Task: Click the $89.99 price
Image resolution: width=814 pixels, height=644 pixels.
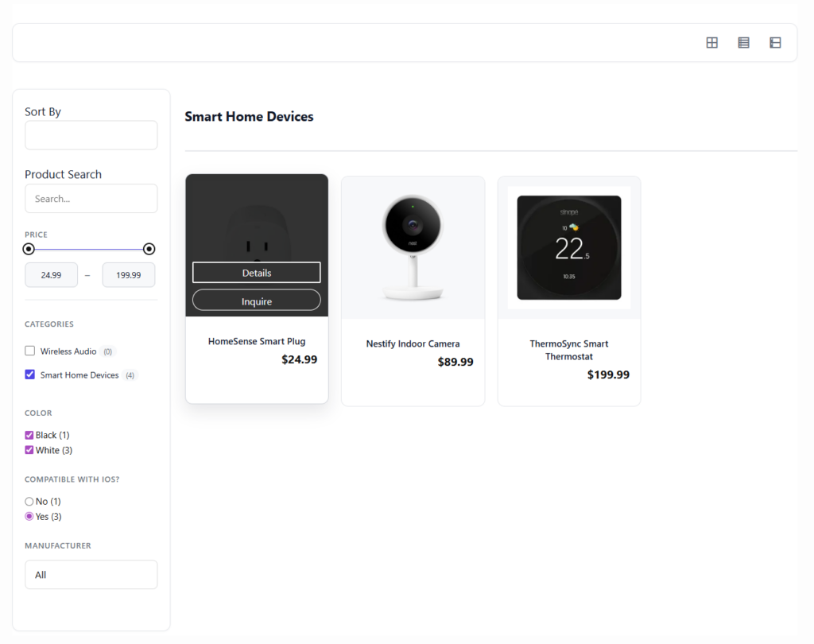Action: tap(455, 362)
